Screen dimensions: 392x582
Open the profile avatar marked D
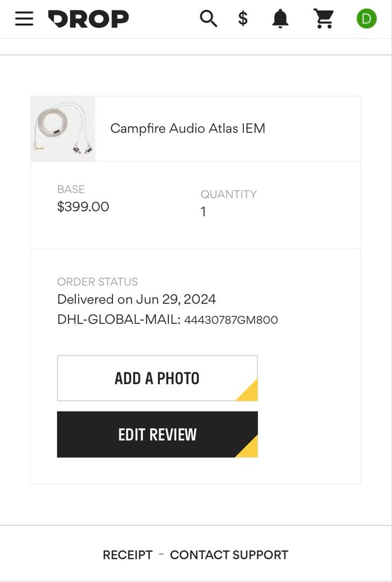click(x=367, y=18)
